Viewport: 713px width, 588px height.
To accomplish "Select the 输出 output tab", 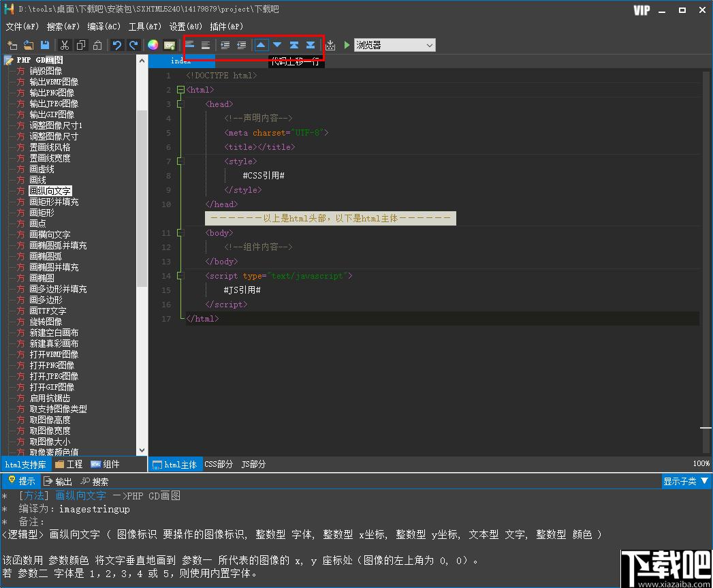I will click(x=58, y=482).
